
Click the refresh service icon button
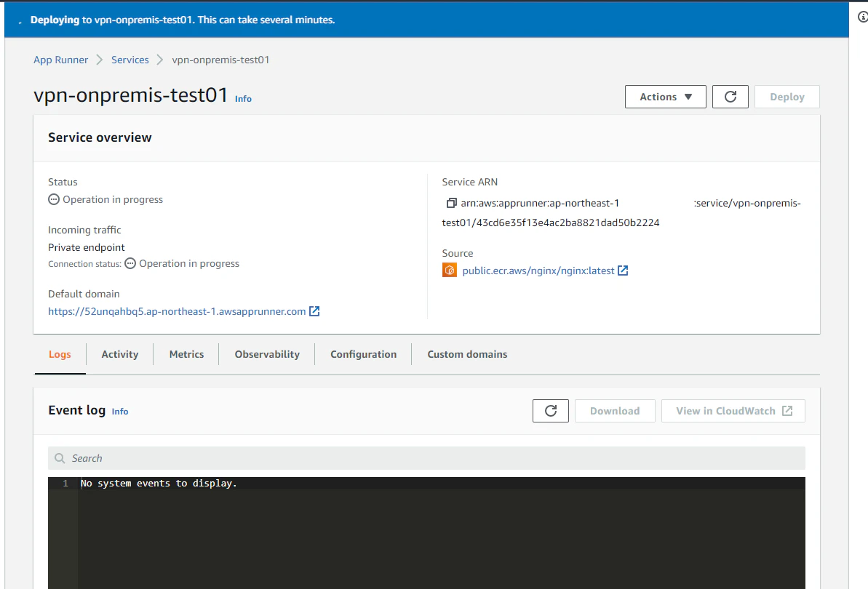pos(730,97)
